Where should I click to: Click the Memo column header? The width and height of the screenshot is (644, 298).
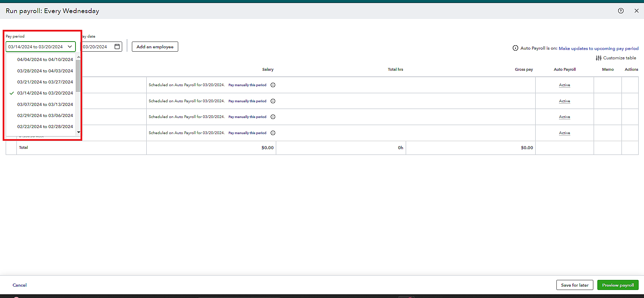pyautogui.click(x=608, y=69)
